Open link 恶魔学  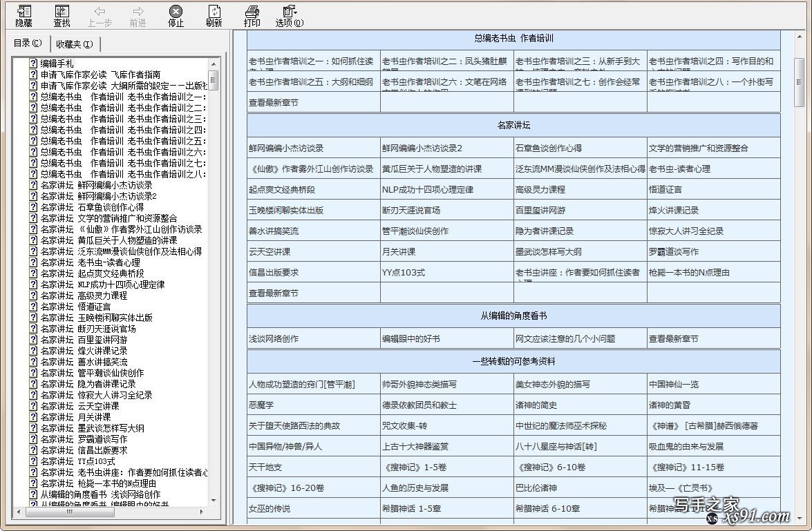261,405
